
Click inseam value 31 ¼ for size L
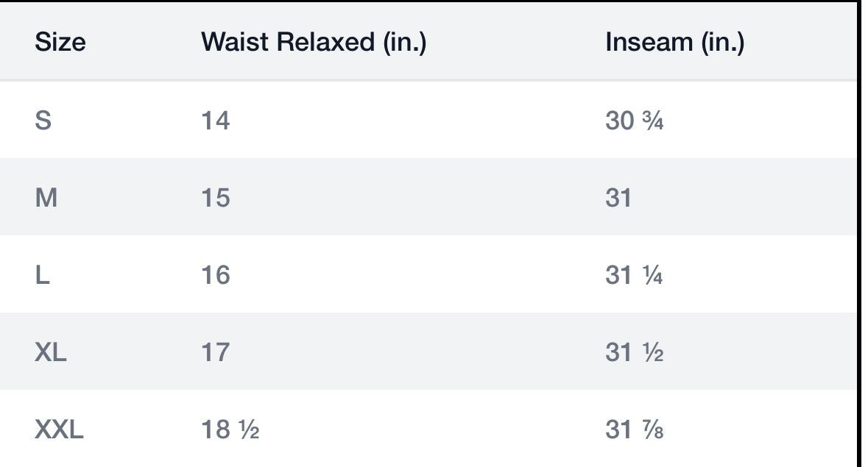point(634,275)
